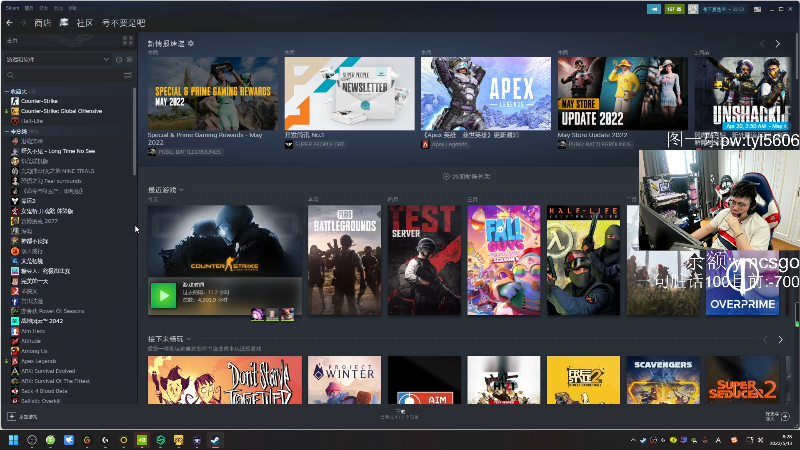
Task: Click the add a game plus icon
Action: click(x=11, y=417)
